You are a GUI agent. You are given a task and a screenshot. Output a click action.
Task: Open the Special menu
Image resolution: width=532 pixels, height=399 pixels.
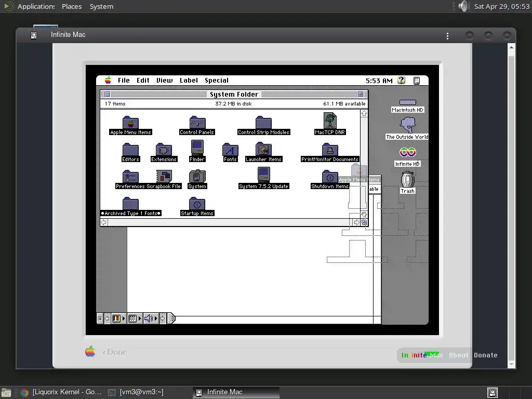pyautogui.click(x=217, y=81)
